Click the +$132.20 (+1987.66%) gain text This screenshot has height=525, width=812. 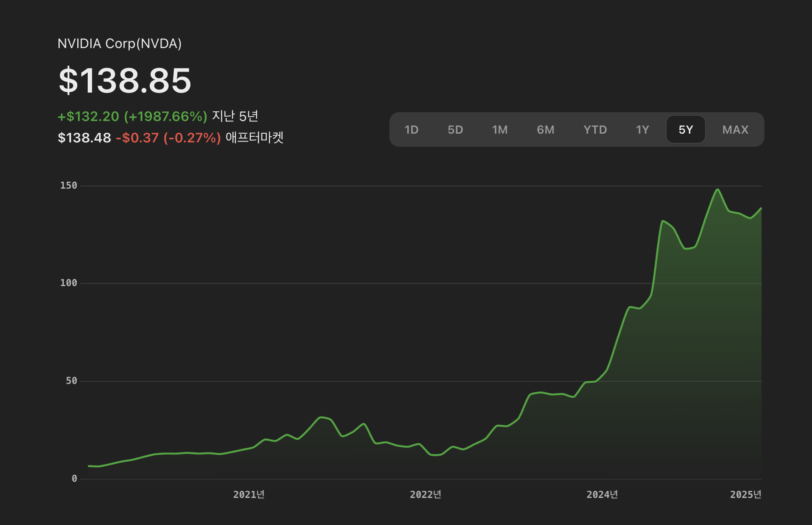coord(132,117)
